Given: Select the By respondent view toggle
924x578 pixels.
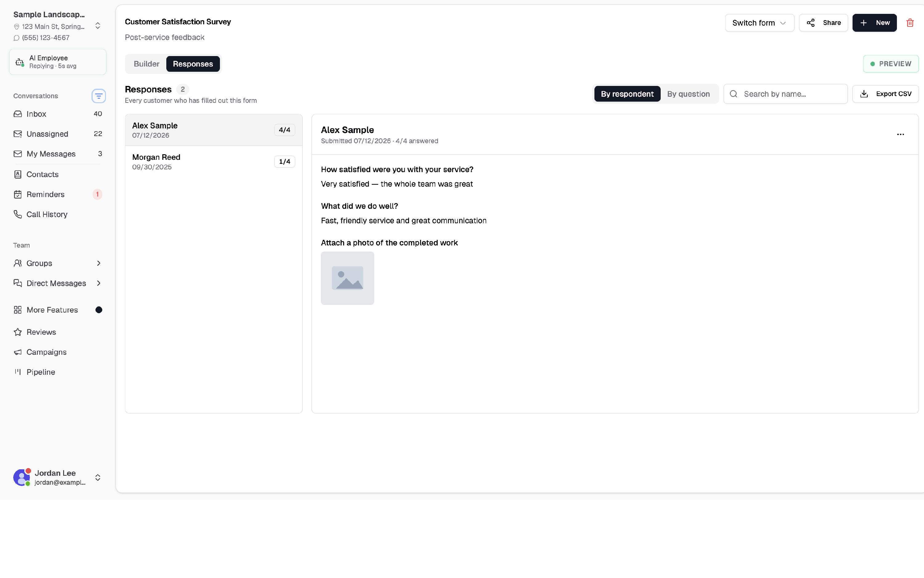Looking at the screenshot, I should coord(627,94).
